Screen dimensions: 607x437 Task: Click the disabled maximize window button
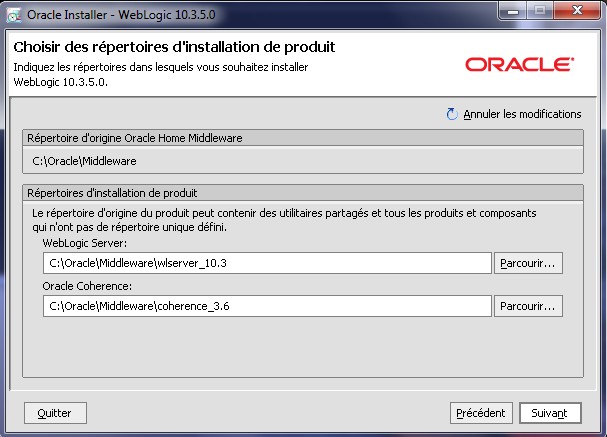click(x=540, y=10)
